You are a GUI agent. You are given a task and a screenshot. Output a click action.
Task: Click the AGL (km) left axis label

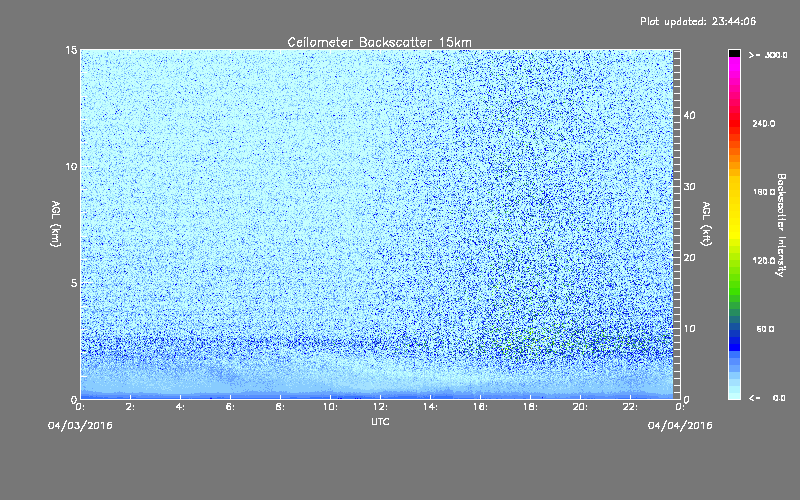tap(56, 224)
